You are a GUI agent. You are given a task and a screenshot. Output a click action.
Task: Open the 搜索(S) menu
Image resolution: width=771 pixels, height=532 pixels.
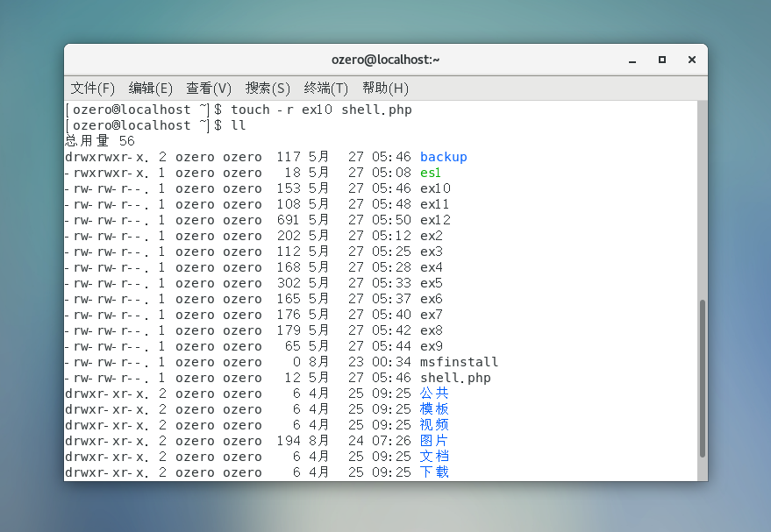point(268,89)
